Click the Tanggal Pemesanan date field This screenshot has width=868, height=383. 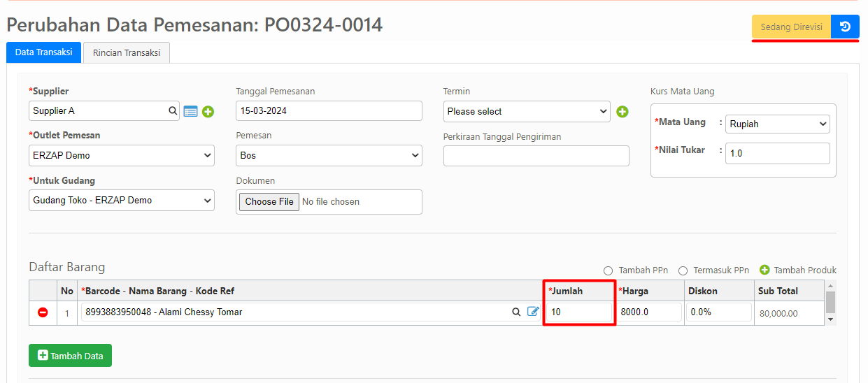tap(329, 110)
